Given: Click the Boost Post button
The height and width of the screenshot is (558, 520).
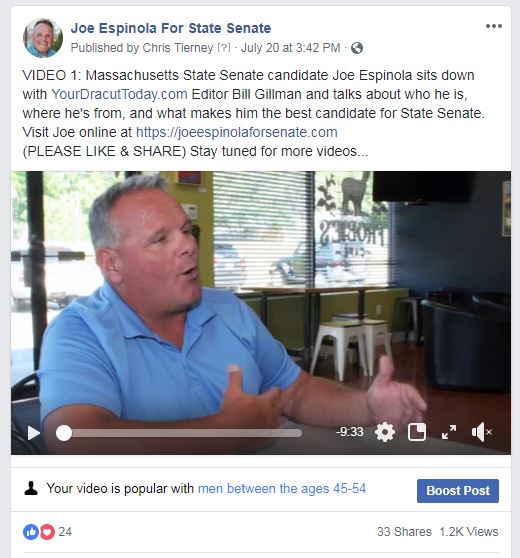Looking at the screenshot, I should pyautogui.click(x=458, y=491).
